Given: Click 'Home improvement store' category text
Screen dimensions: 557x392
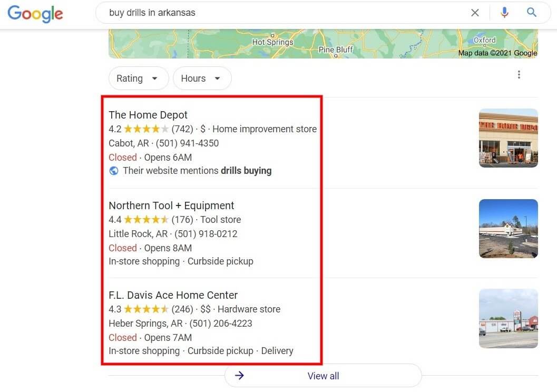Looking at the screenshot, I should 265,129.
